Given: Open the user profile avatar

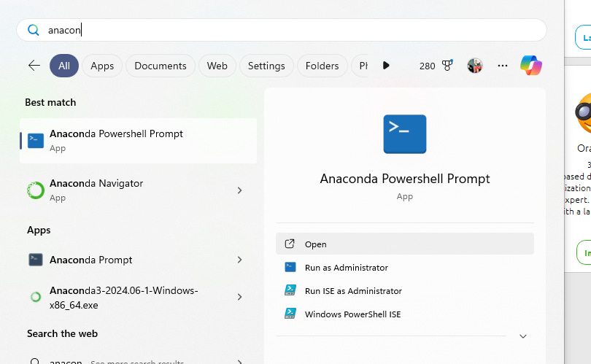Looking at the screenshot, I should pos(475,66).
